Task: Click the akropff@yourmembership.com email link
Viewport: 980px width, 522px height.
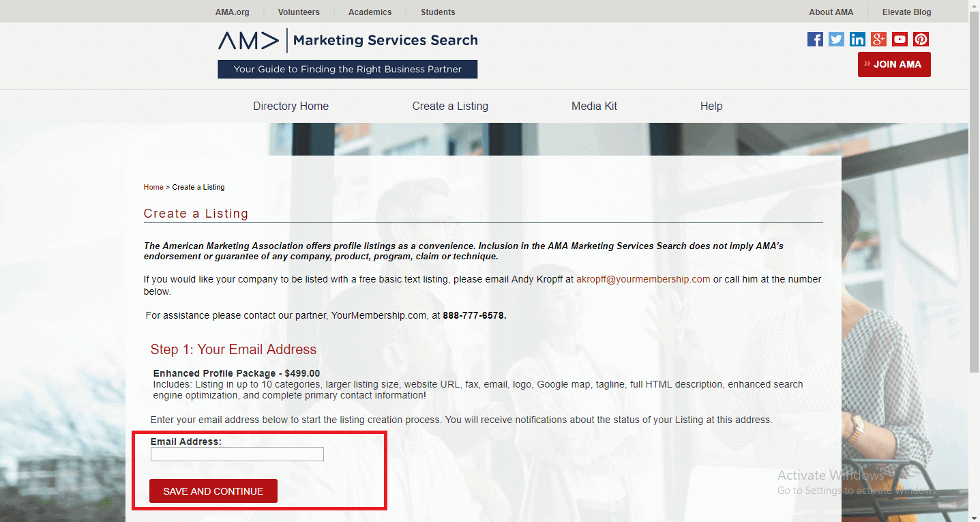Action: (x=643, y=279)
